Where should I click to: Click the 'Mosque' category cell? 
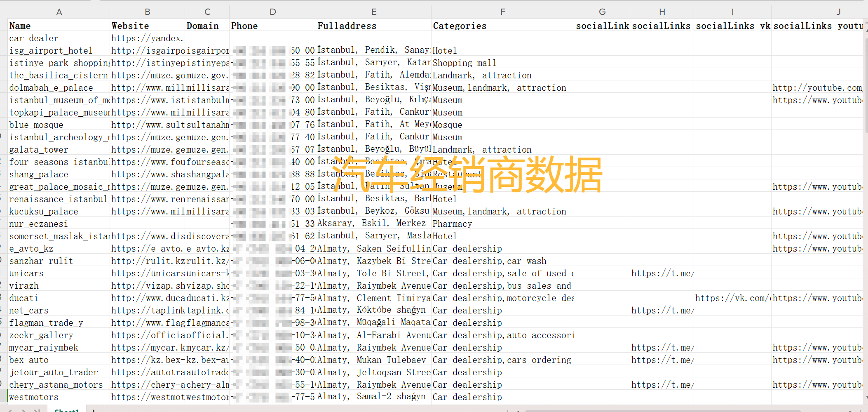(503, 125)
